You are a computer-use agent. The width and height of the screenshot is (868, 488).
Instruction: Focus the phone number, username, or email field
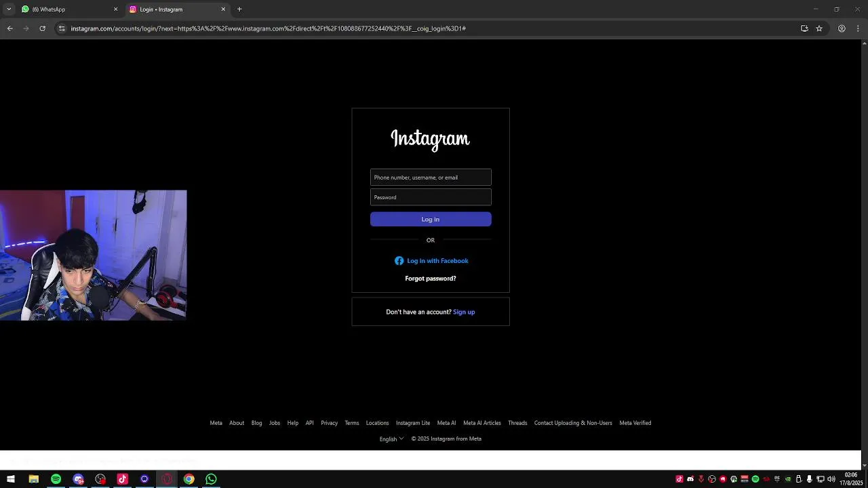(x=431, y=178)
